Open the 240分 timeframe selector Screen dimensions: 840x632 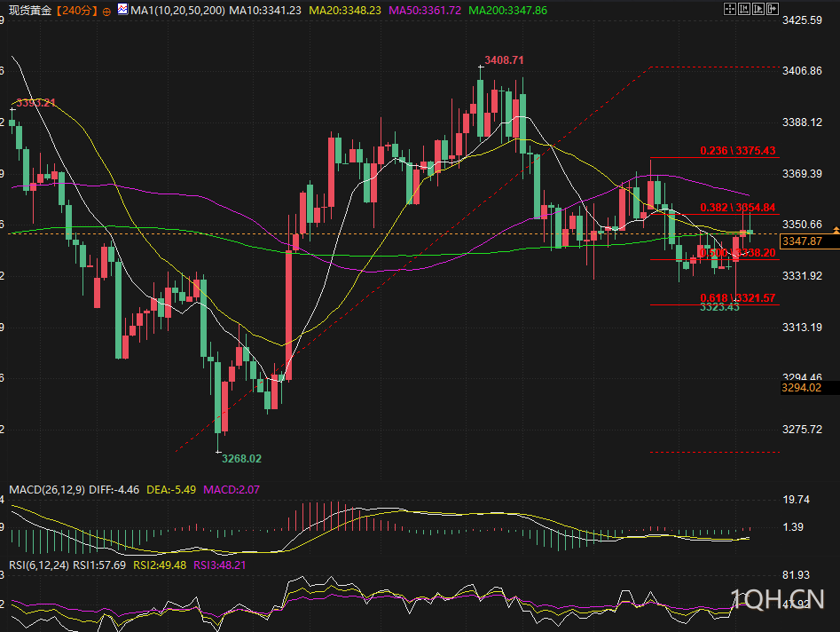(x=77, y=10)
